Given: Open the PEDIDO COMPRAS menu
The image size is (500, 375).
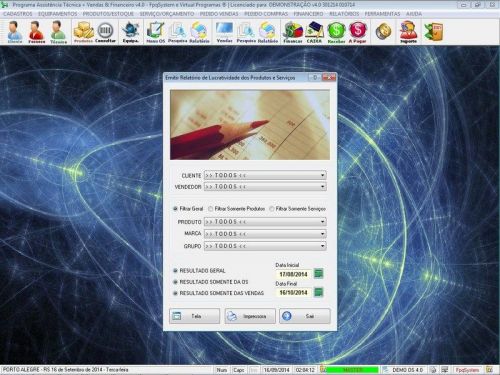Looking at the screenshot, I should 266,14.
